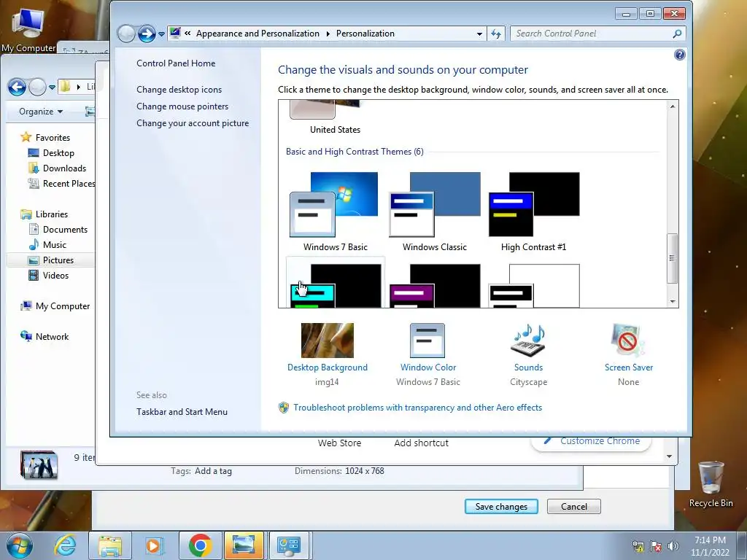747x560 pixels.
Task: Open Change mouse pointers
Action: tap(182, 106)
